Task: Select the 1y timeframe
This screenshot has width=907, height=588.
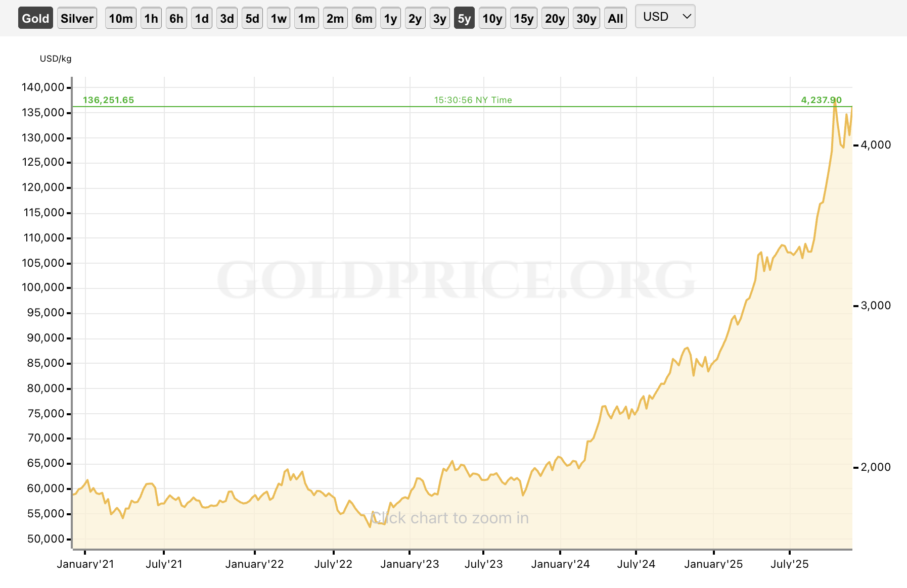Action: (x=390, y=17)
